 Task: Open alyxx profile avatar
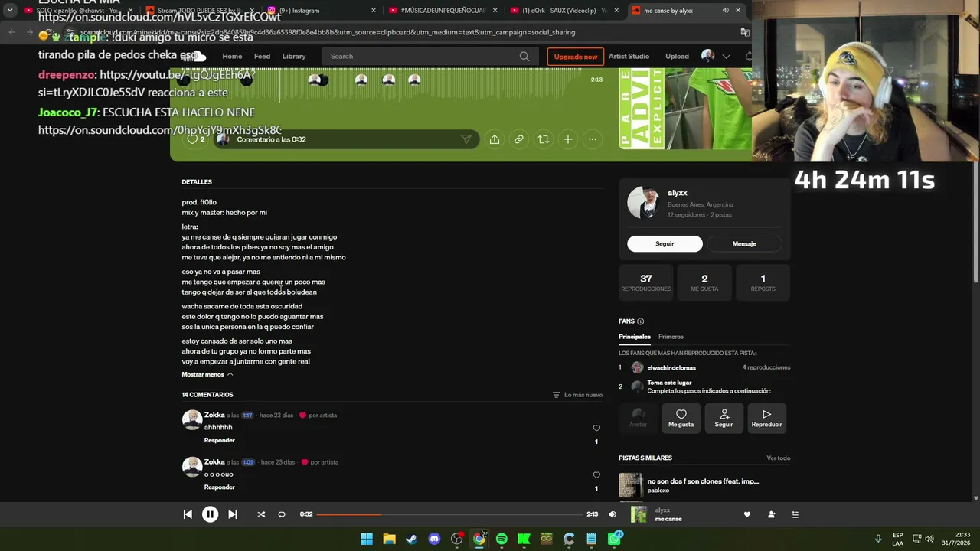pos(643,203)
